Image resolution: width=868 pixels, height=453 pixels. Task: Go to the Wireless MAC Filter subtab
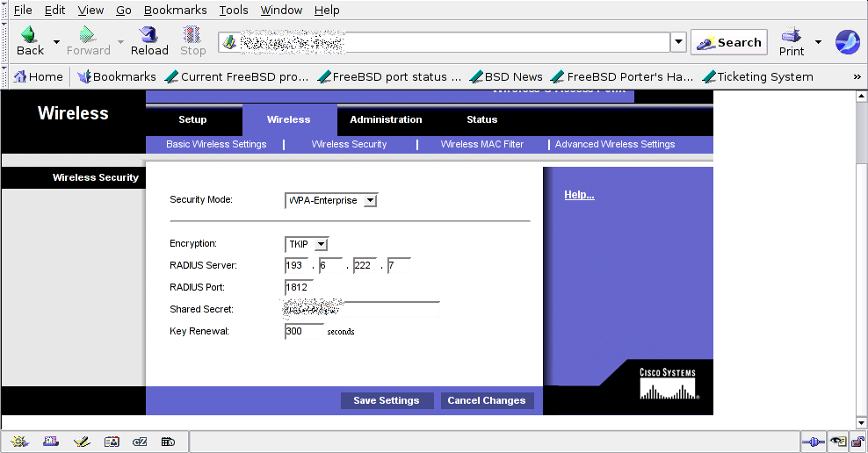pos(481,144)
